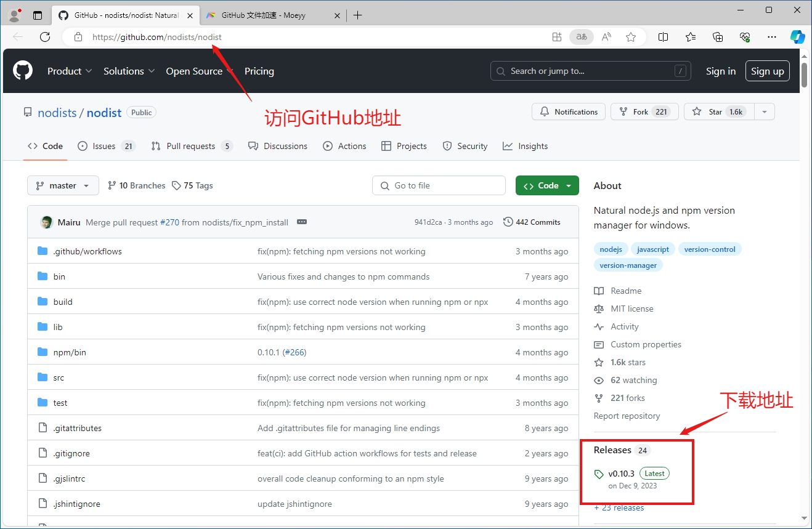Open the test folder
This screenshot has height=529, width=812.
[60, 403]
